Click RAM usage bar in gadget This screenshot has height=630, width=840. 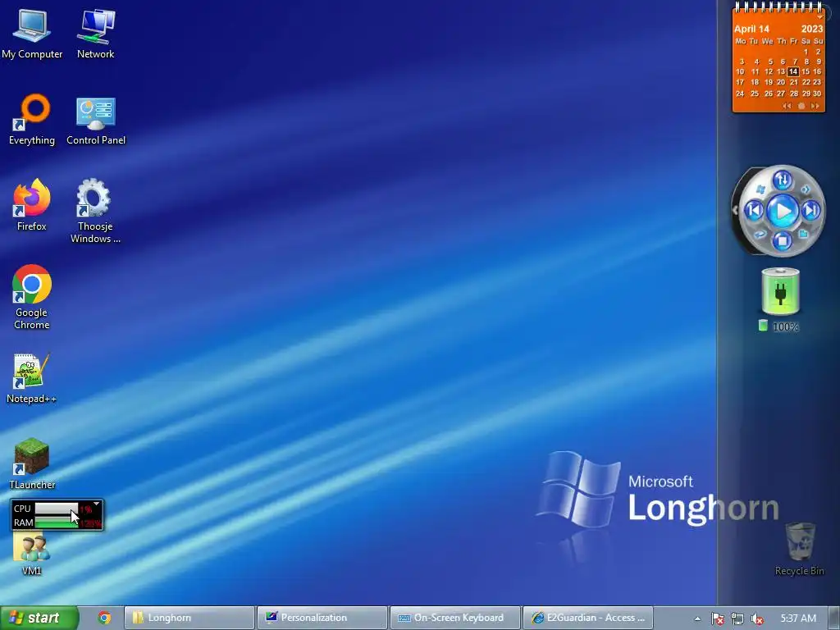(x=57, y=523)
